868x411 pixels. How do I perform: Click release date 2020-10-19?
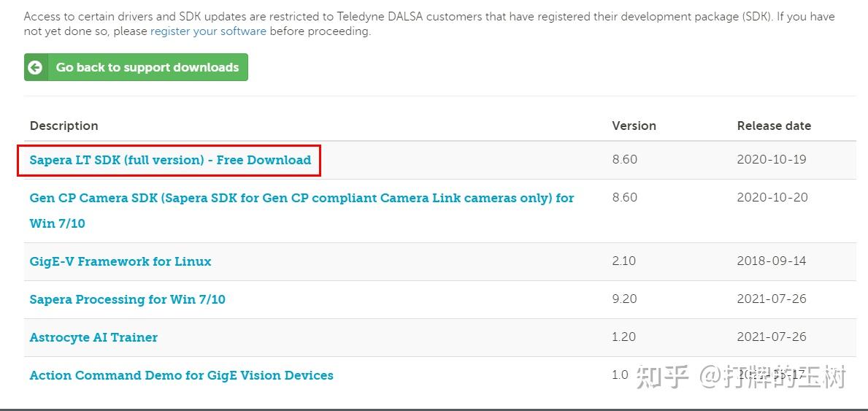[x=772, y=159]
